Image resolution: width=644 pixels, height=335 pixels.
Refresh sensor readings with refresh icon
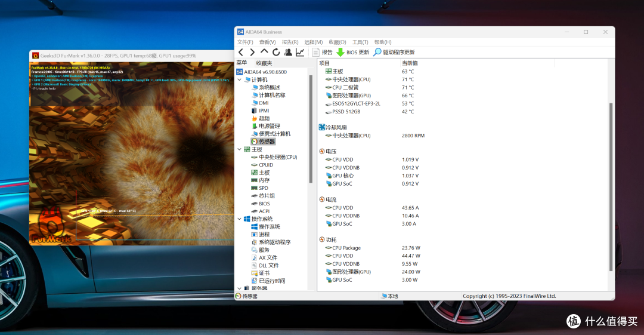point(276,53)
